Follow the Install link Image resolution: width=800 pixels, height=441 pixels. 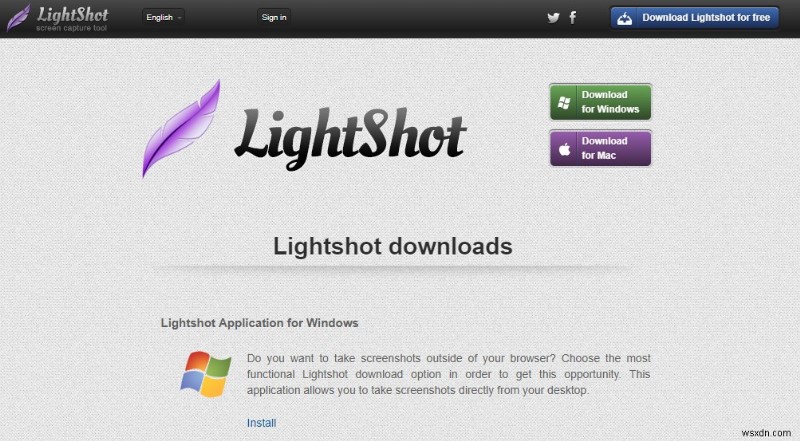(x=261, y=423)
